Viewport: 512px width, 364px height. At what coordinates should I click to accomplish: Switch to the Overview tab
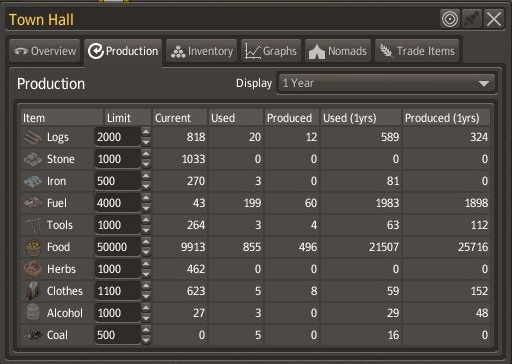(x=45, y=51)
